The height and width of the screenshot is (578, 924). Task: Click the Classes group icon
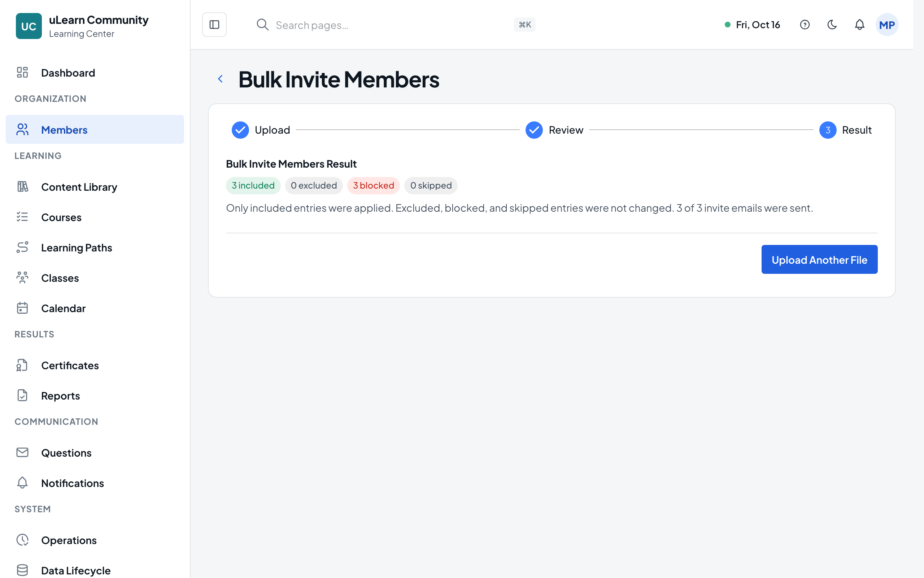pyautogui.click(x=22, y=277)
